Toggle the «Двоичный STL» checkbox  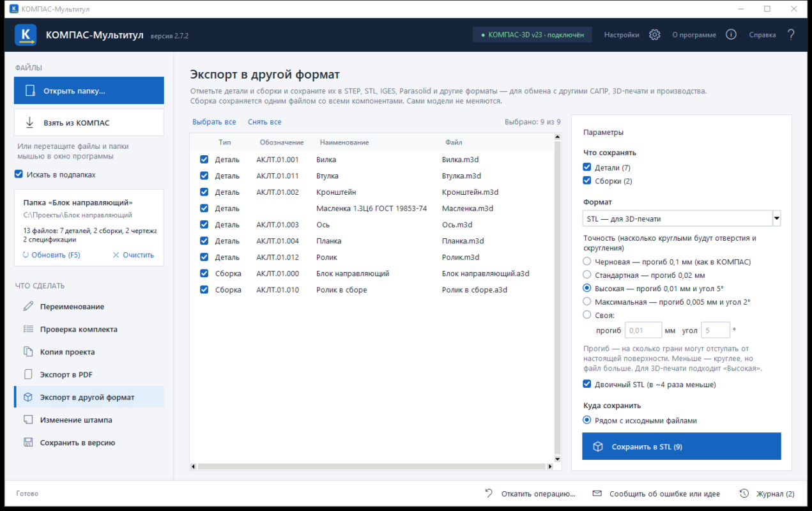(x=587, y=385)
